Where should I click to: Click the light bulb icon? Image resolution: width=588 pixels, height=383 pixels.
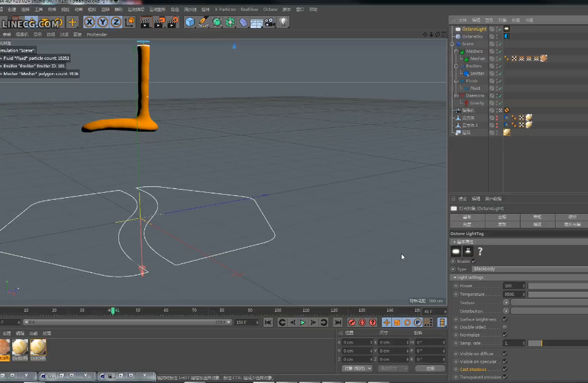tap(283, 22)
